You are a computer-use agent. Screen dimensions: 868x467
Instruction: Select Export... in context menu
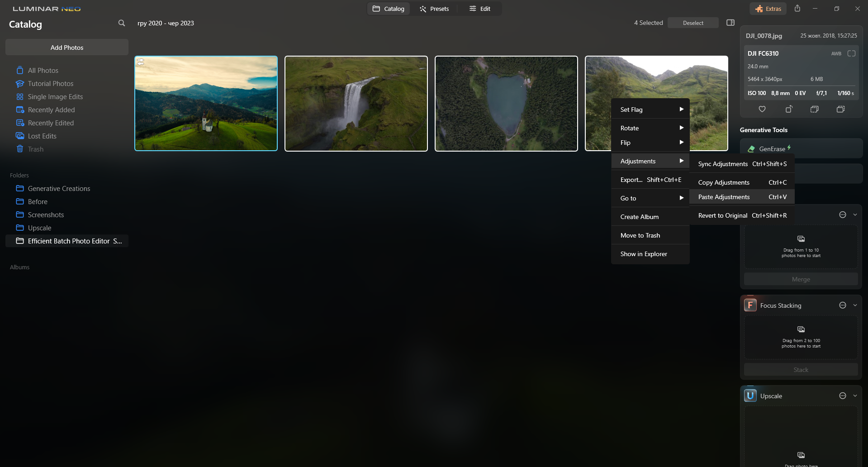click(650, 180)
